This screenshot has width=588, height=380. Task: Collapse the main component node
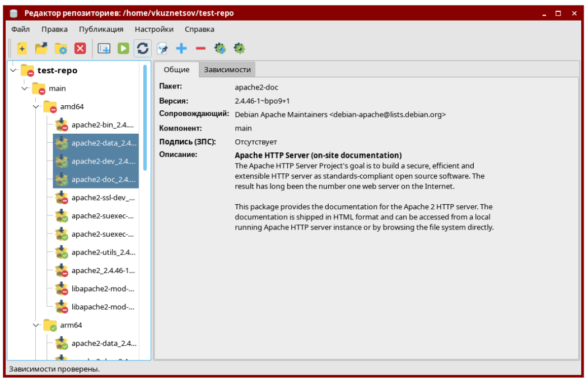click(x=25, y=88)
